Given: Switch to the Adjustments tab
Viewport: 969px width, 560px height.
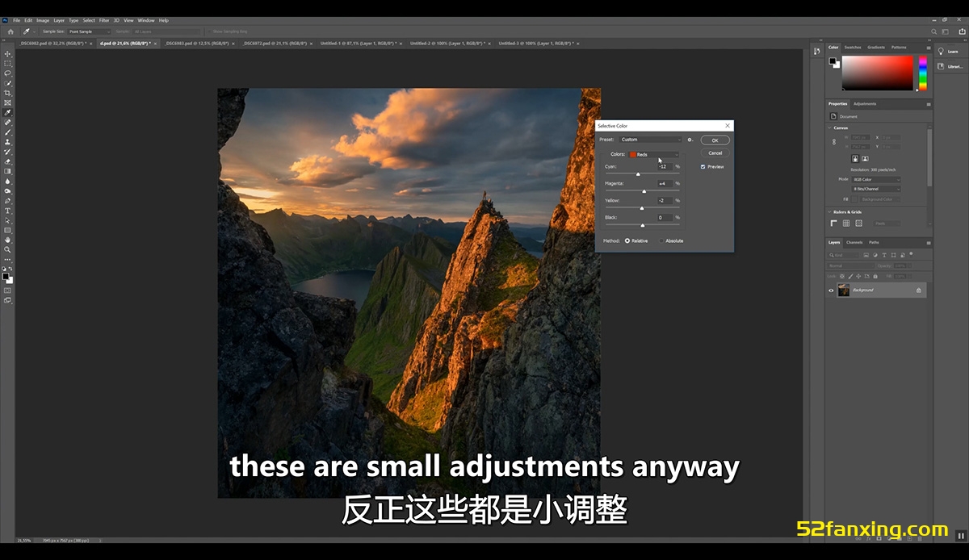Looking at the screenshot, I should tap(865, 104).
